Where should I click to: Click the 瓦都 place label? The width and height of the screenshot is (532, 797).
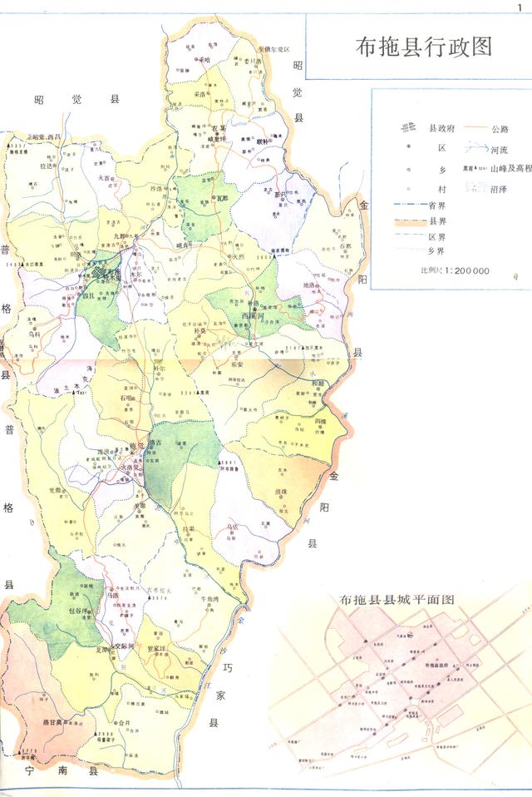click(223, 198)
